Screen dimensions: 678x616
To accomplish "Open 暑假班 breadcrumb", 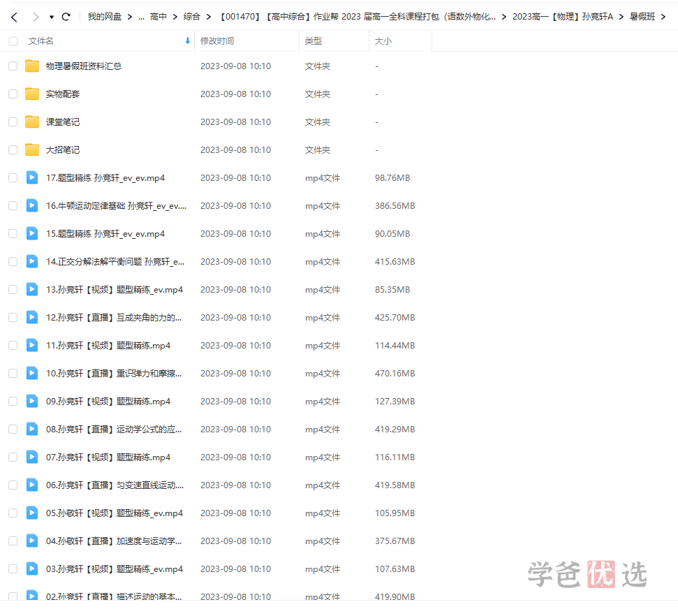I will coord(642,17).
